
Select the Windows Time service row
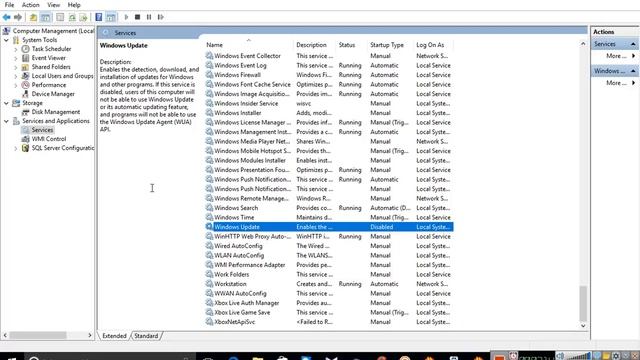[329, 218]
